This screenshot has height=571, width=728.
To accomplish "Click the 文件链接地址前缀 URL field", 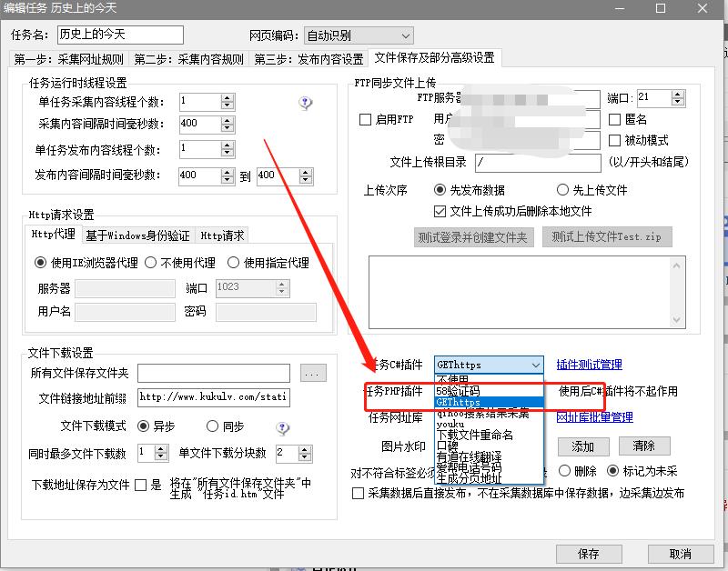I will point(214,397).
